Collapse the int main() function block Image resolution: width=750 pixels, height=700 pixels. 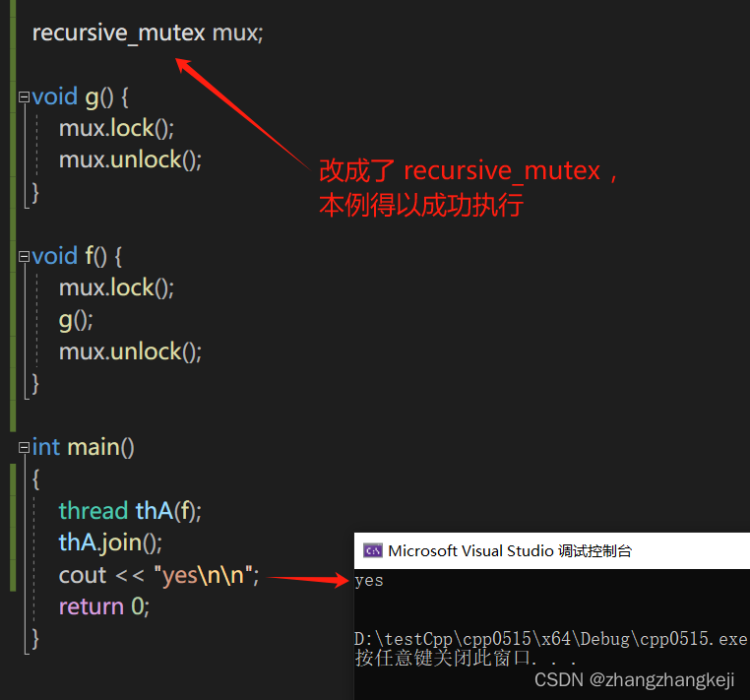click(x=24, y=447)
